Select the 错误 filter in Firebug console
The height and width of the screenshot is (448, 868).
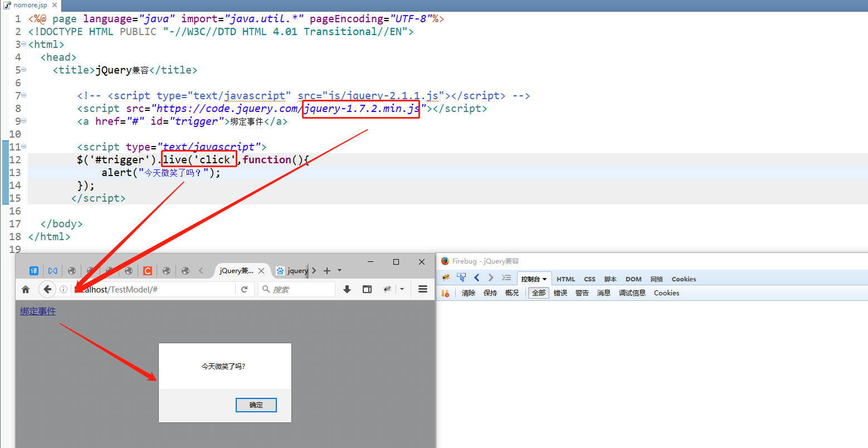point(560,293)
